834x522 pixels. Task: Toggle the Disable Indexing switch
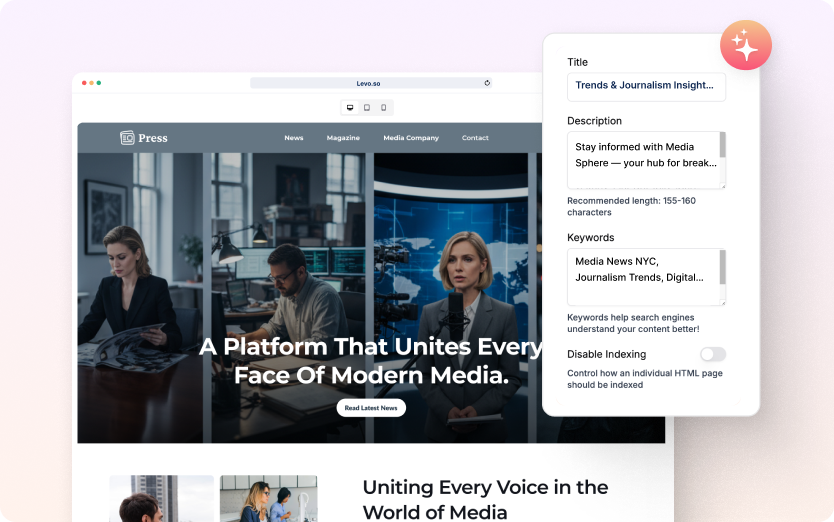point(712,354)
